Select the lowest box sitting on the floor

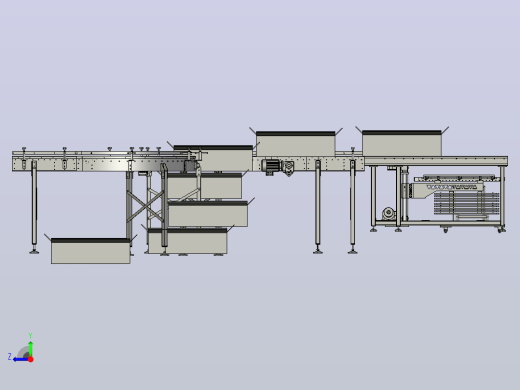(x=90, y=251)
